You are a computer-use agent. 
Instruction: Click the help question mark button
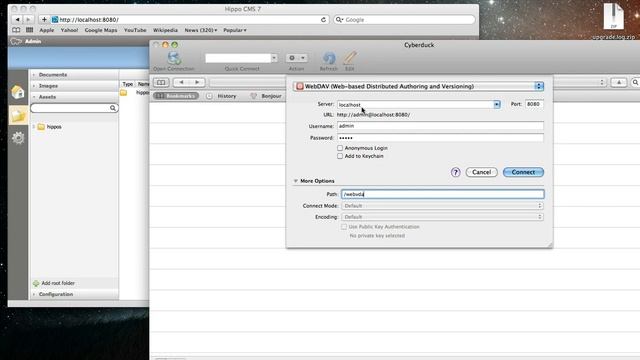456,172
